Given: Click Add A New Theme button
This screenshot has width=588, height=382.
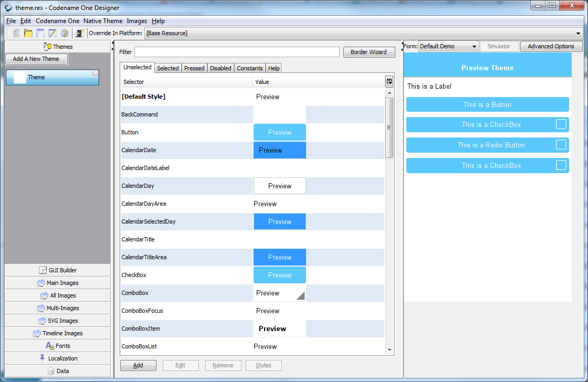Looking at the screenshot, I should point(36,59).
